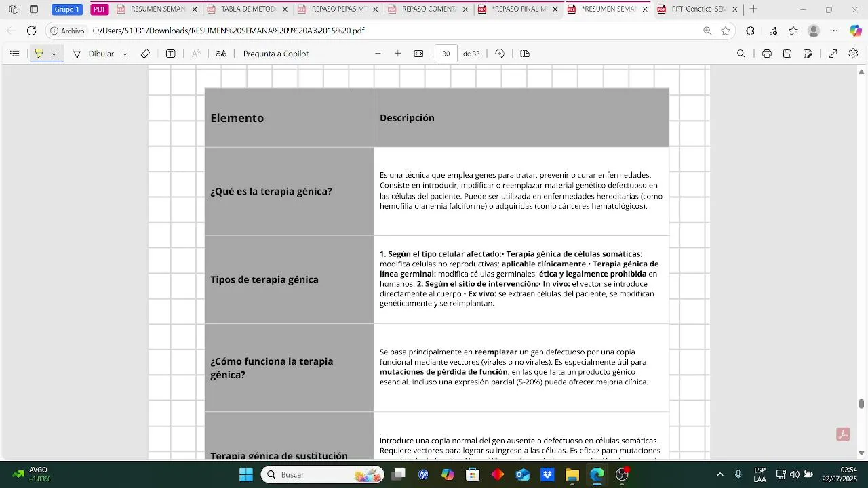Open the Windows Start menu
The height and width of the screenshot is (488, 868).
coord(245,474)
